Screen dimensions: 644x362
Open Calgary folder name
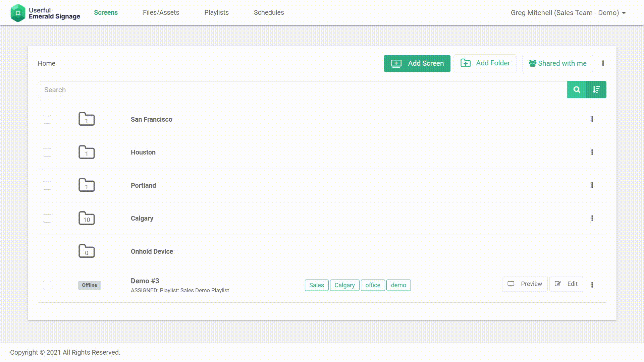[142, 218]
